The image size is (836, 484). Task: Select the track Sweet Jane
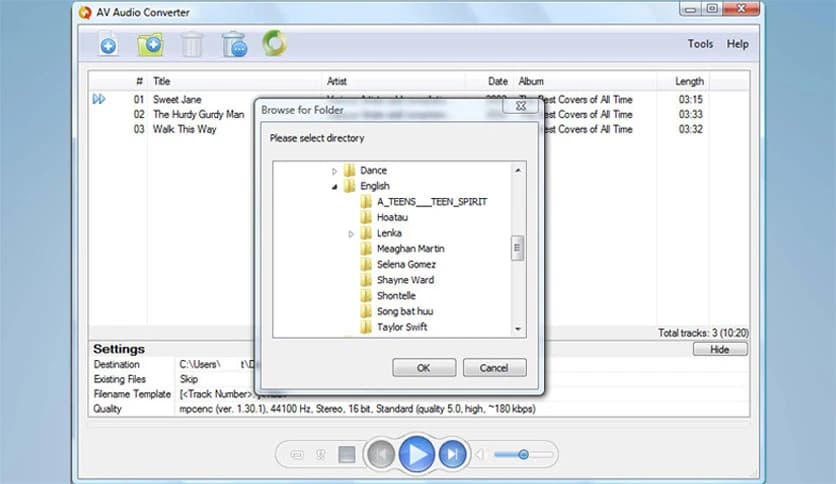point(177,99)
